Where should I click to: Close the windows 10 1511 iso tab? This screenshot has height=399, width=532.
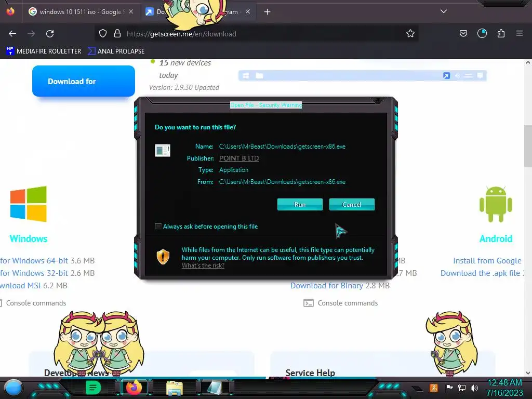coord(131,11)
